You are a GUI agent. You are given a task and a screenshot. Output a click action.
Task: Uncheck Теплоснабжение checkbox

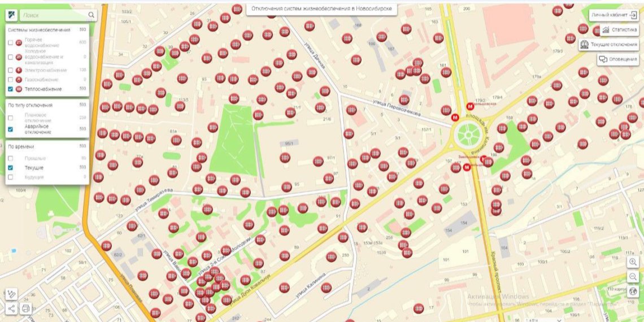pyautogui.click(x=10, y=89)
